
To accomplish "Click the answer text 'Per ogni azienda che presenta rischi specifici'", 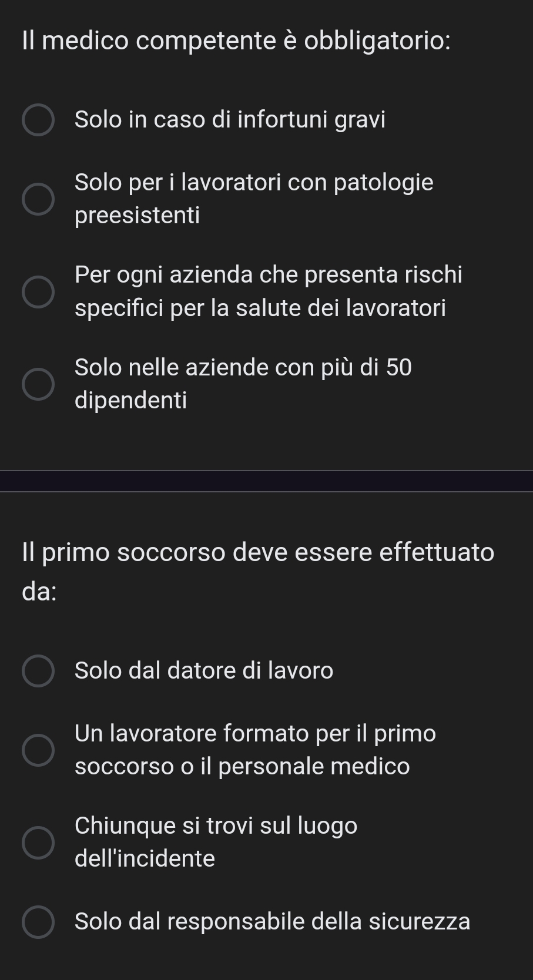I will point(269,291).
